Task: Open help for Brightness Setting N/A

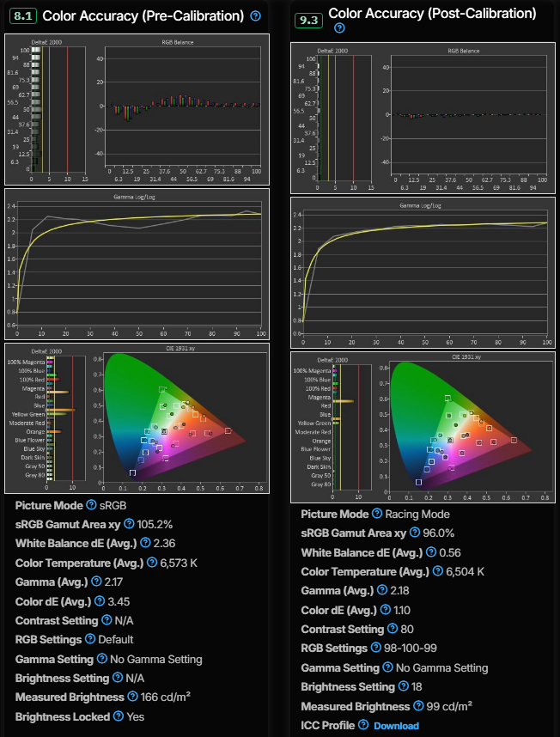Action: [118, 678]
